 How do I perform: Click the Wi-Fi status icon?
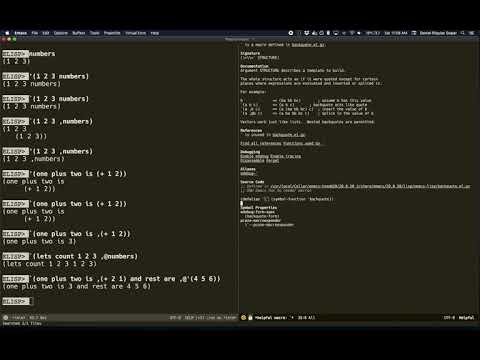pos(351,33)
